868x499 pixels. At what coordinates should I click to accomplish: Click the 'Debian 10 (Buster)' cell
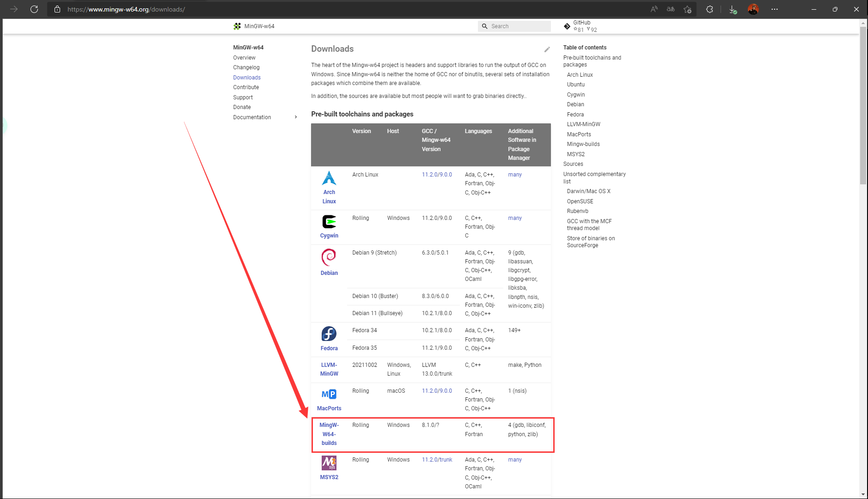(x=375, y=296)
